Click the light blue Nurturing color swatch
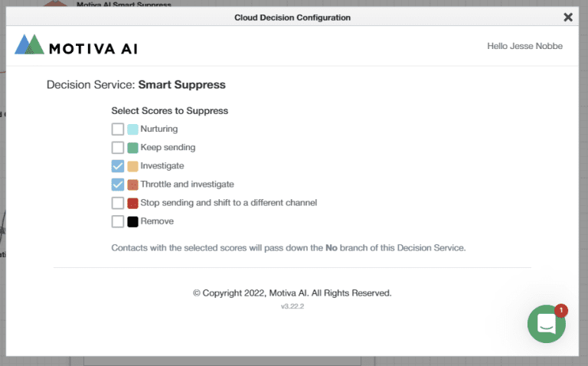Image resolution: width=588 pixels, height=366 pixels. tap(132, 129)
